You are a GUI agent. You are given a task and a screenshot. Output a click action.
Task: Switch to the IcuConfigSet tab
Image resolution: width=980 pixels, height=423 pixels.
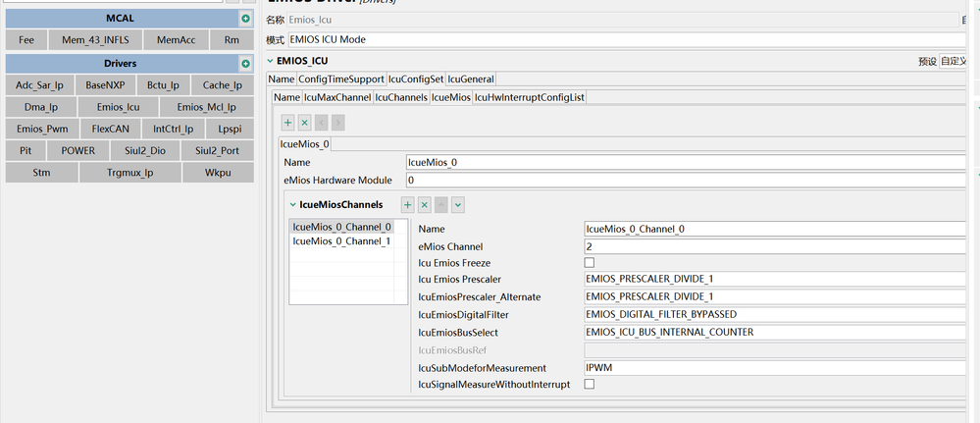pyautogui.click(x=416, y=79)
